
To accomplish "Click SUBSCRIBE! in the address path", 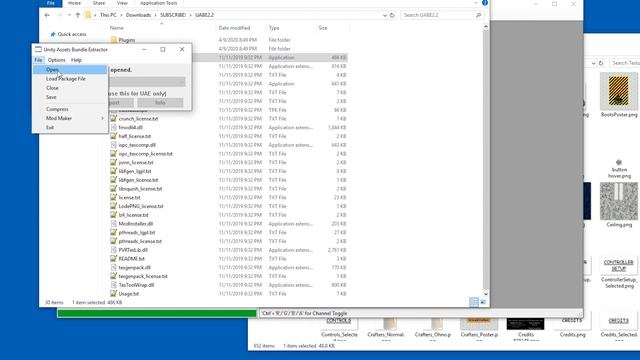I will 173,15.
